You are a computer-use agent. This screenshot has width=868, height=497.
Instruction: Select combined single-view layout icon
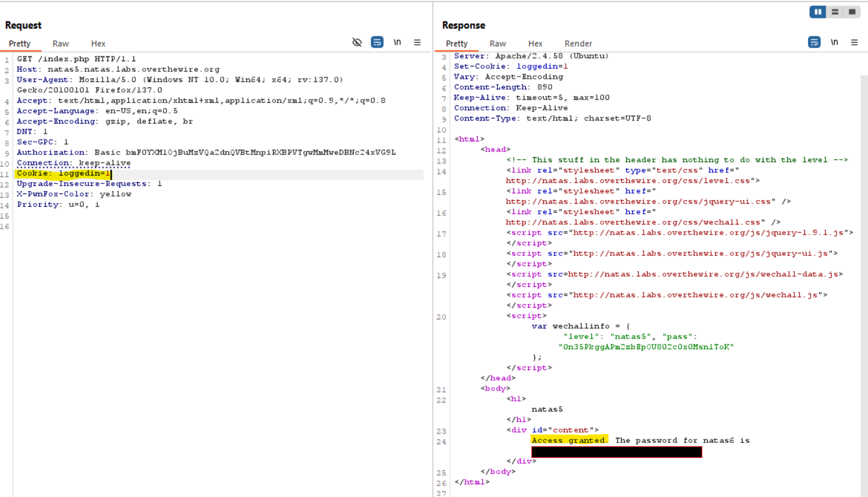click(852, 12)
